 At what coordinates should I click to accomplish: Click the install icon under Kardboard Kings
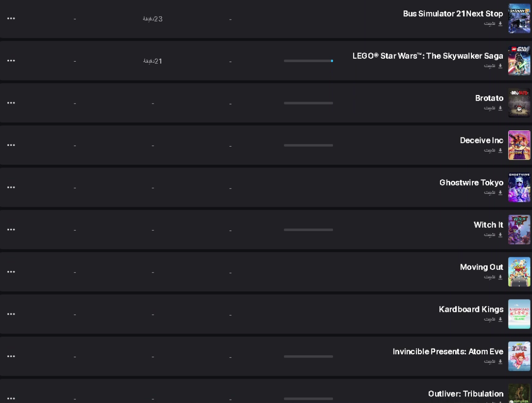pos(500,319)
